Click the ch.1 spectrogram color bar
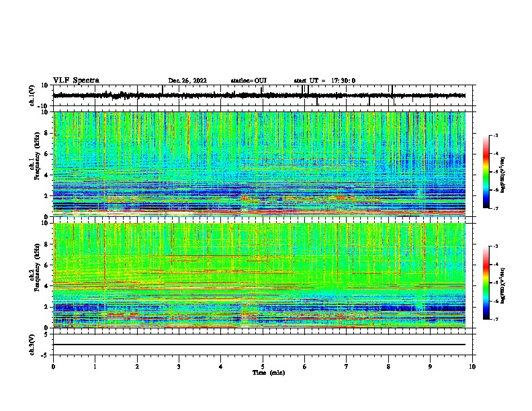 click(486, 172)
